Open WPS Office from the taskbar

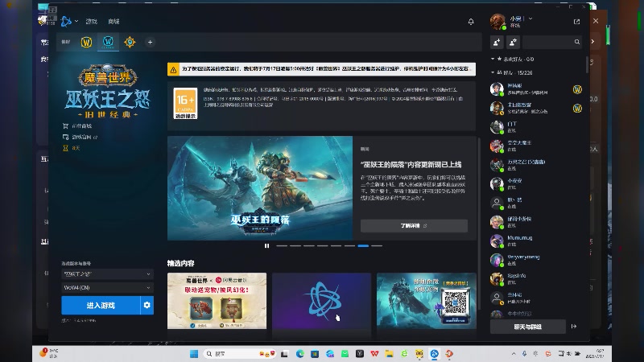(x=374, y=354)
